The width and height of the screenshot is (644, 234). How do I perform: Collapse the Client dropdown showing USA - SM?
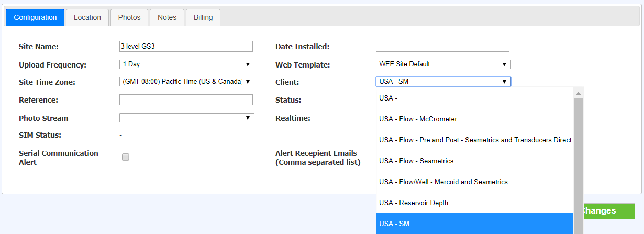[443, 82]
